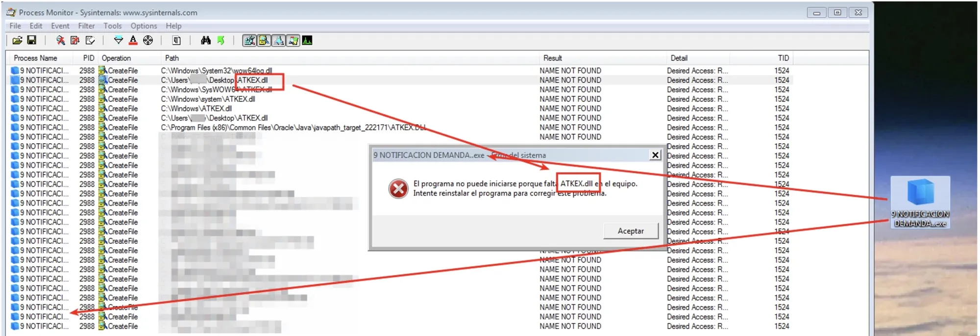Screen dimensions: 980x336
Task: Select the crosshair target icon to include a process
Action: [148, 40]
